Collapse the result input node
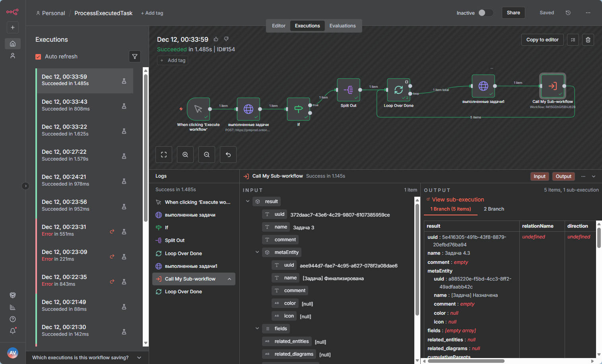602x364 pixels. coord(248,201)
